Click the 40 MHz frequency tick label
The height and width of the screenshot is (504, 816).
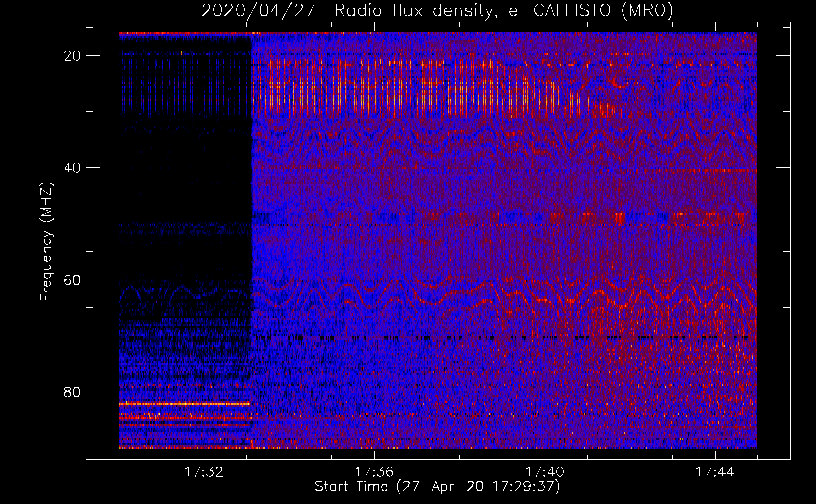73,168
